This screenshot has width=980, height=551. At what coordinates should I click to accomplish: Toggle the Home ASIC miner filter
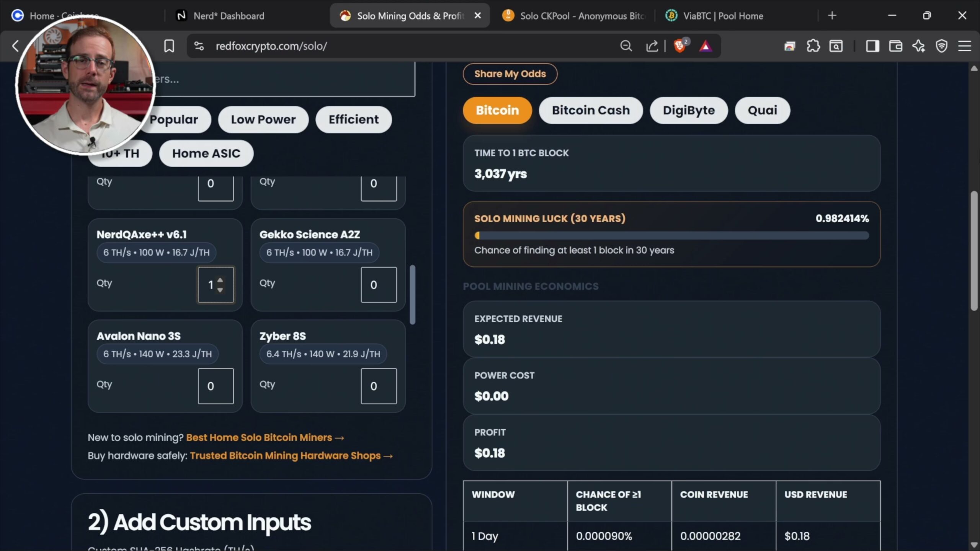[x=206, y=153]
